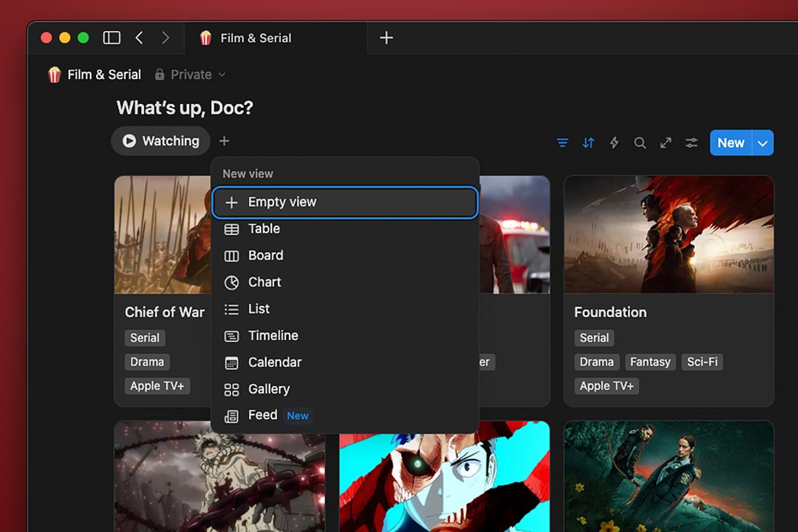Choose Gallery from New view menu
The width and height of the screenshot is (798, 532).
click(x=345, y=389)
